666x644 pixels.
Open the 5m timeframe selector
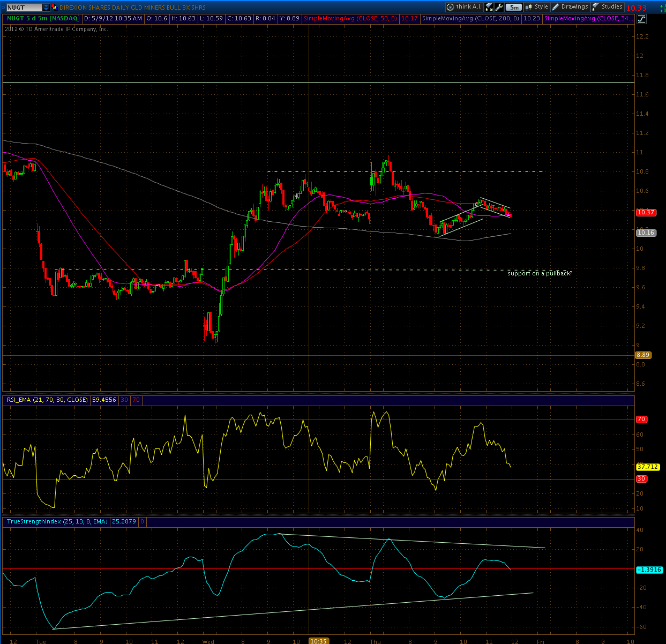pyautogui.click(x=514, y=7)
